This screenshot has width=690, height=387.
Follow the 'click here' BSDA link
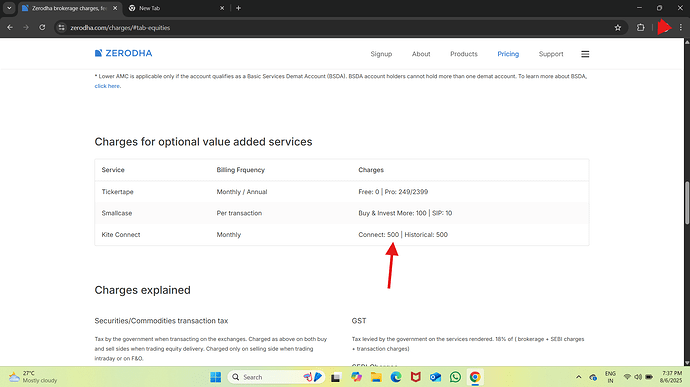(107, 86)
